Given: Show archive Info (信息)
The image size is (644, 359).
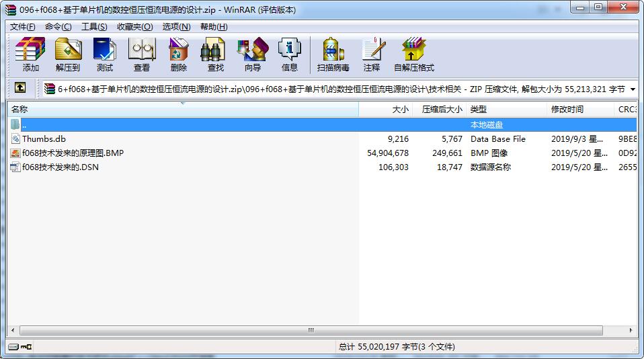Looking at the screenshot, I should pyautogui.click(x=290, y=54).
